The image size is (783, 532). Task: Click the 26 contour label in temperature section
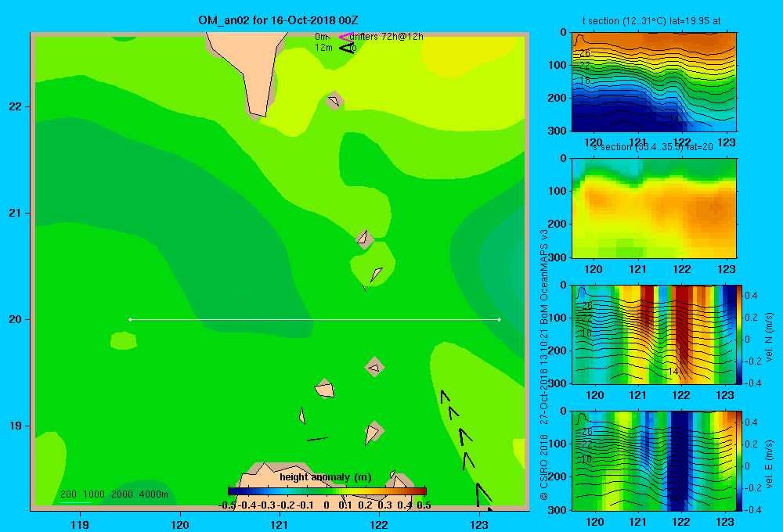pos(585,53)
